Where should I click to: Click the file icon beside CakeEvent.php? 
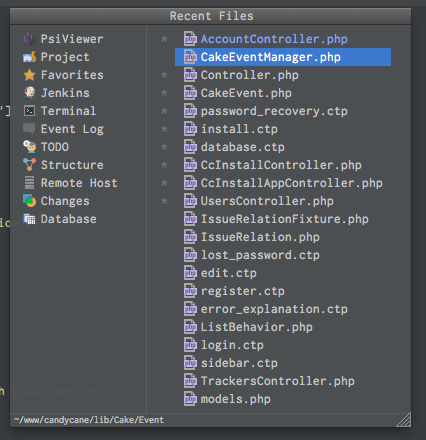(190, 93)
